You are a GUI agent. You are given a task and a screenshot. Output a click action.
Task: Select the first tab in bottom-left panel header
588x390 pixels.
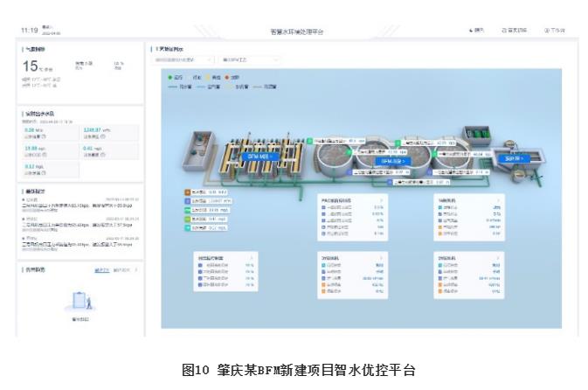pyautogui.click(x=101, y=270)
